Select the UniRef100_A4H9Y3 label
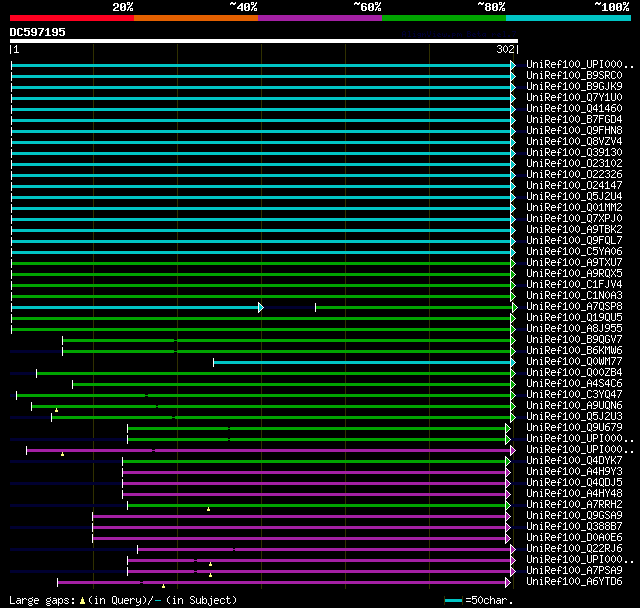The height and width of the screenshot is (608, 640). point(574,472)
